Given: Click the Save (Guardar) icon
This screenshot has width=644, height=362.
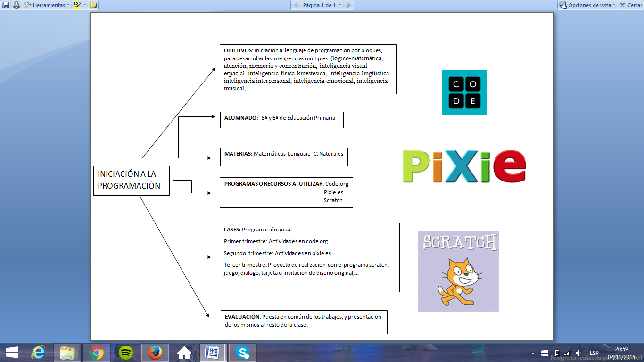Looking at the screenshot, I should click(6, 5).
